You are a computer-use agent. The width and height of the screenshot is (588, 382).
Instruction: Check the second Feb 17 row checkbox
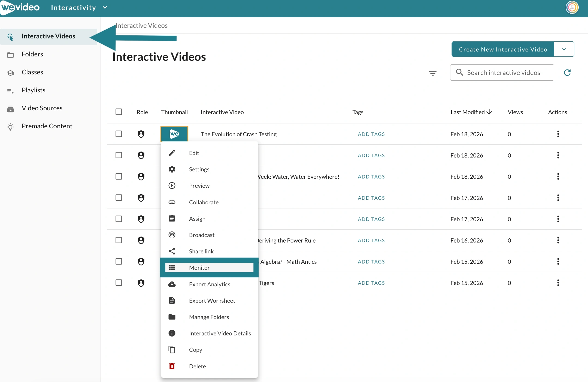(x=119, y=219)
